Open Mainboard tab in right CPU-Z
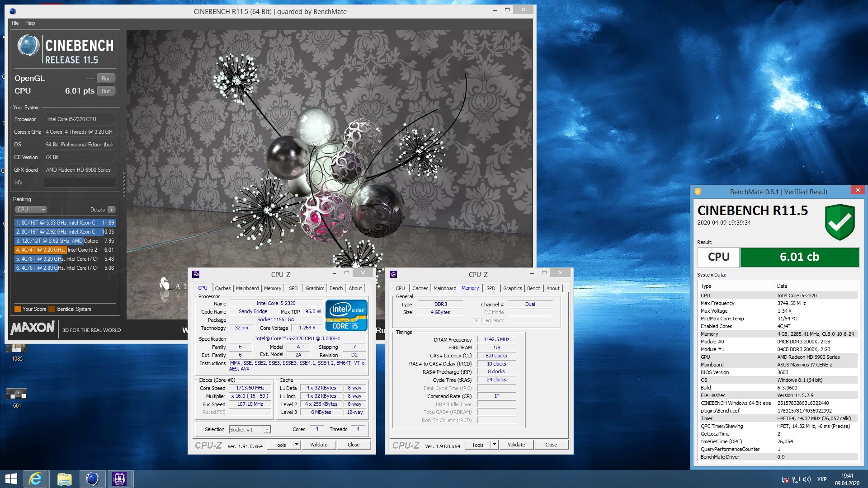This screenshot has height=488, width=868. [445, 288]
